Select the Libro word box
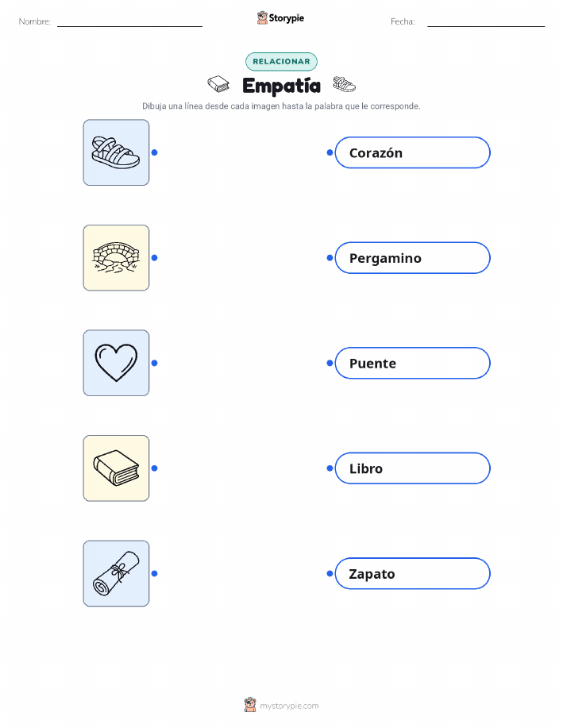Screen dimensions: 563x728 point(412,468)
